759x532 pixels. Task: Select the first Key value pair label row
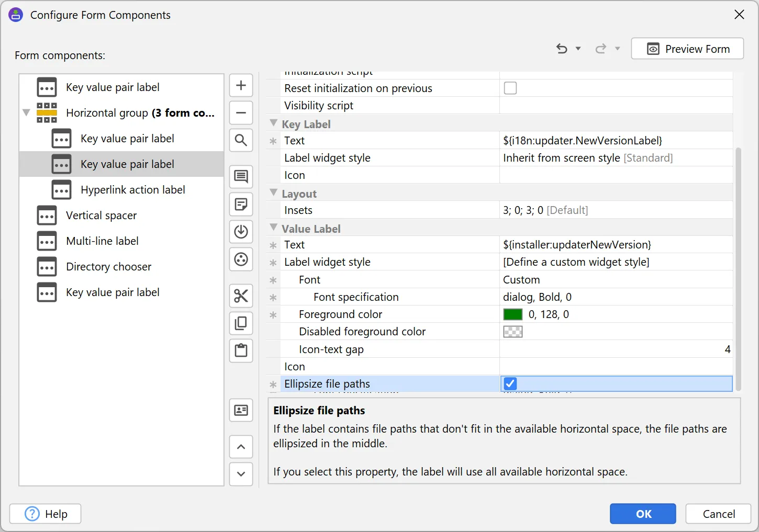pyautogui.click(x=121, y=87)
